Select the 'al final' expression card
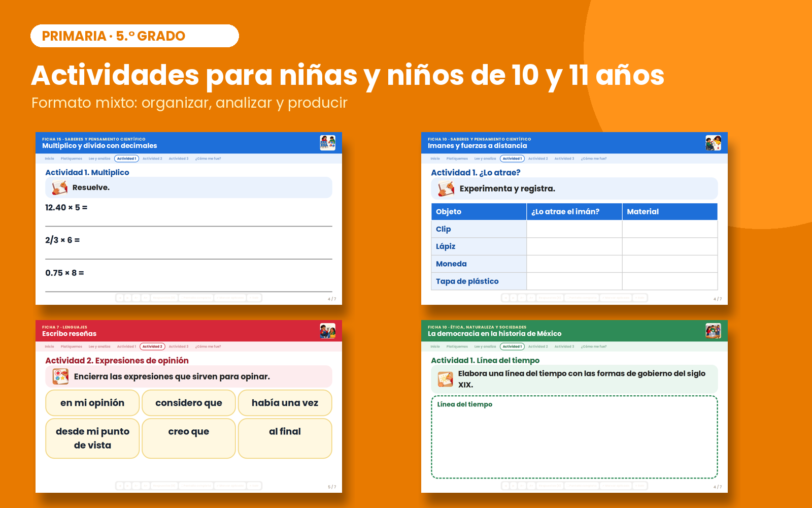Image resolution: width=812 pixels, height=508 pixels. point(285,438)
